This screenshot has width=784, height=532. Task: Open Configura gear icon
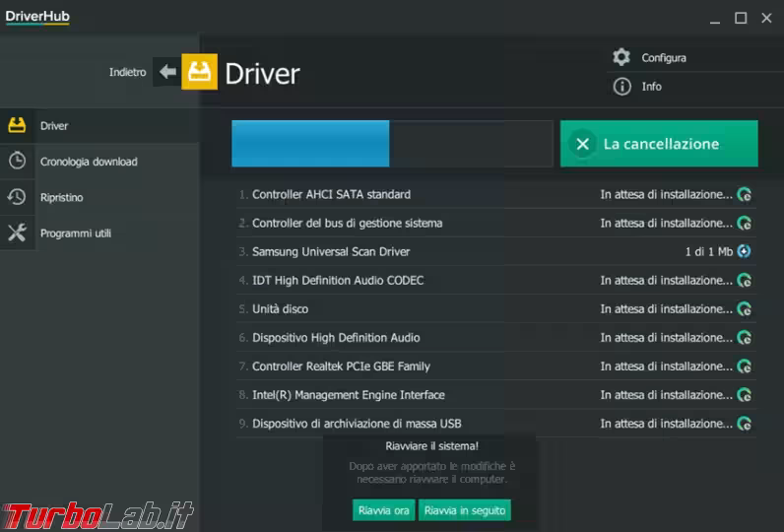(621, 57)
